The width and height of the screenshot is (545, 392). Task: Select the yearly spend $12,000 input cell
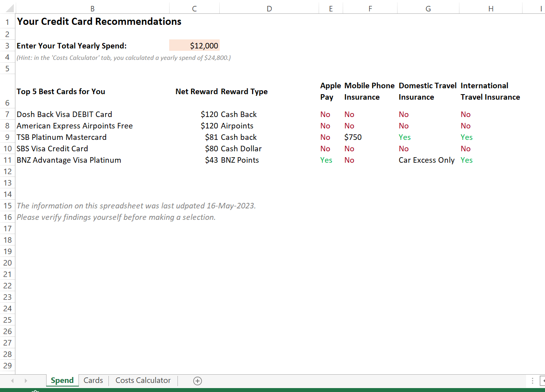194,46
